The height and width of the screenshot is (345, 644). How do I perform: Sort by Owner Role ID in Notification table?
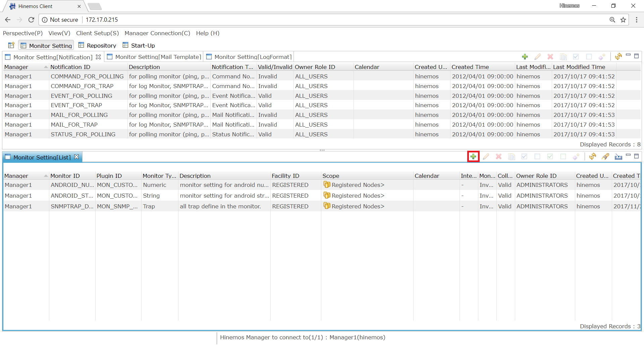[323, 67]
